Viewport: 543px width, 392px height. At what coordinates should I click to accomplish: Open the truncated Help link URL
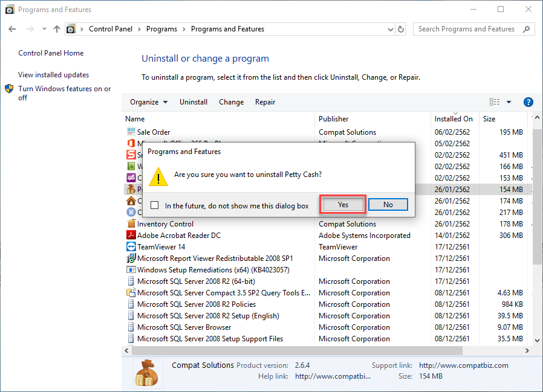coord(333,376)
